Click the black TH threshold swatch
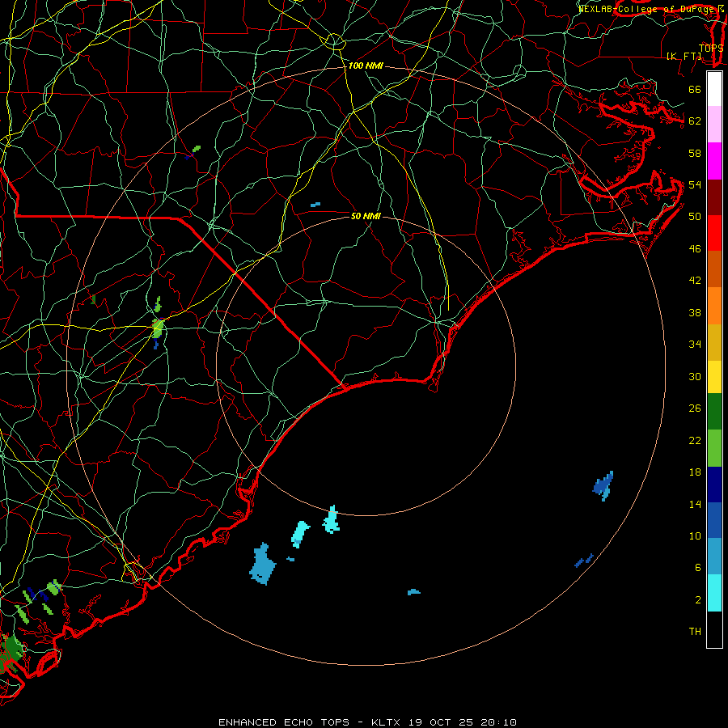Viewport: 728px width, 728px height. point(714,629)
